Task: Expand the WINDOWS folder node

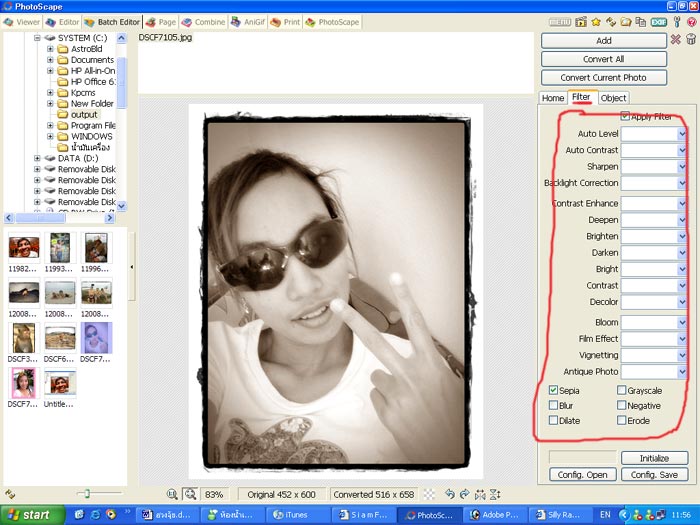Action: (x=50, y=136)
